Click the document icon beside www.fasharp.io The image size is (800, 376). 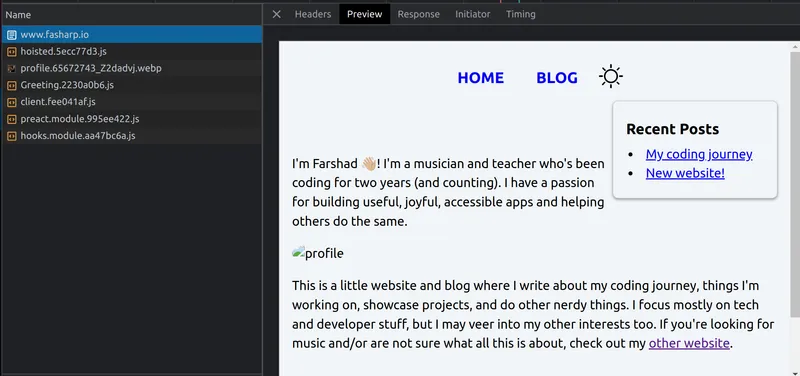coord(12,35)
